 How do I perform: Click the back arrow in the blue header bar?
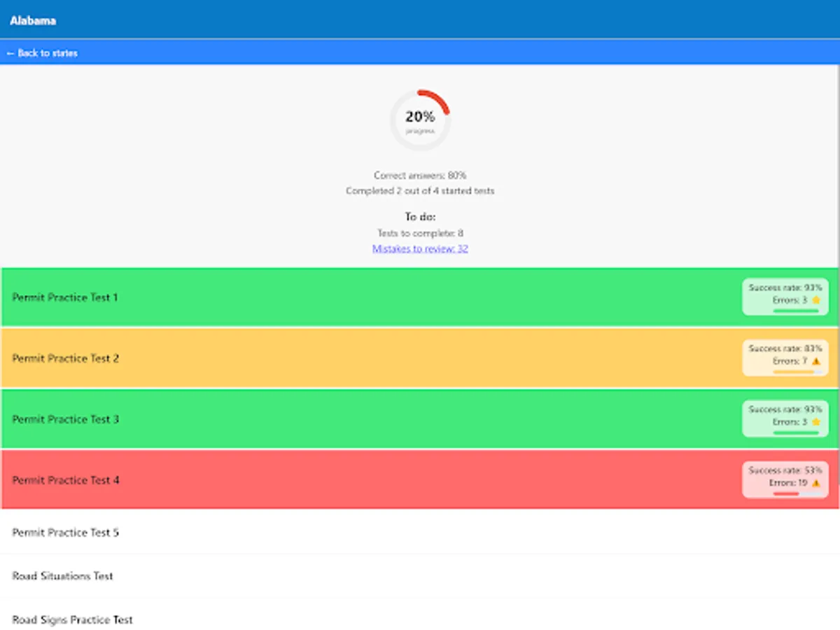pos(10,52)
